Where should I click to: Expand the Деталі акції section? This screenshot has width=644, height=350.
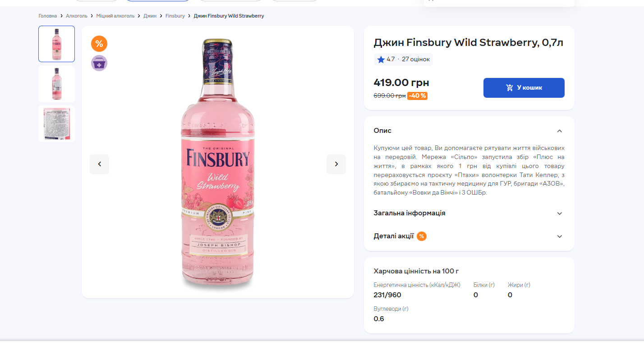(x=559, y=236)
